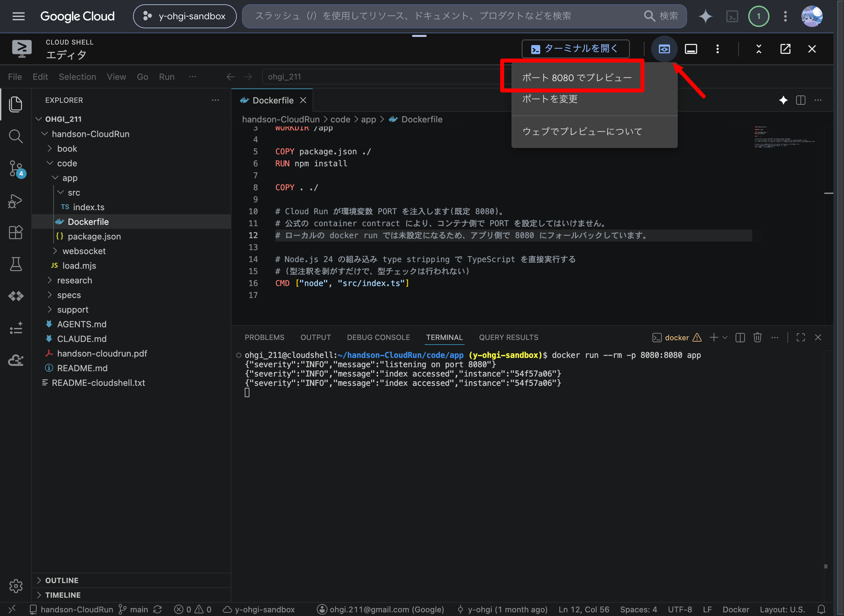Choose ポートを変更 from the preview menu

pyautogui.click(x=594, y=99)
